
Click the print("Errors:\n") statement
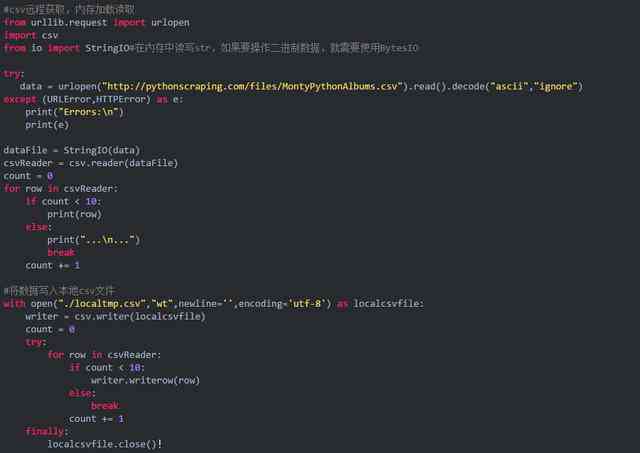point(74,112)
